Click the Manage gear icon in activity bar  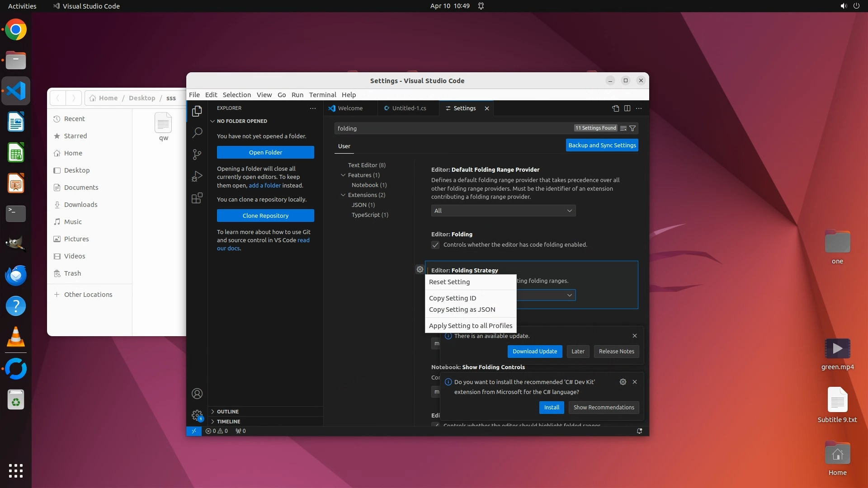pos(197,415)
